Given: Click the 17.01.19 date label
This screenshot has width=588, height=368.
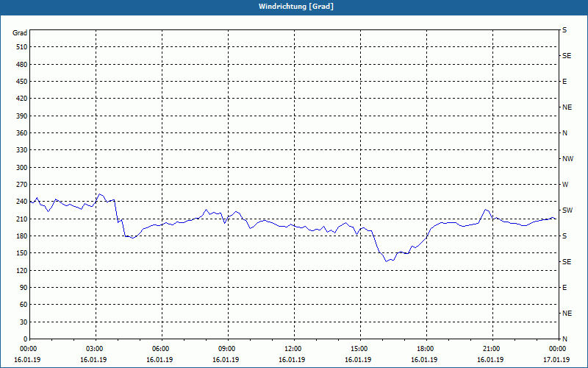Looking at the screenshot, I should point(556,360).
